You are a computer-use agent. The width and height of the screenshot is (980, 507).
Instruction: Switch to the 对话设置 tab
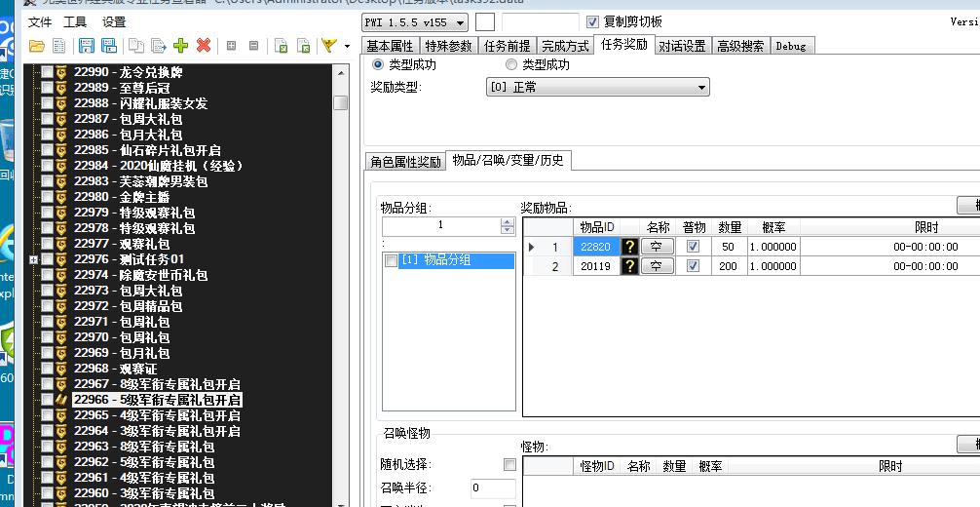683,46
